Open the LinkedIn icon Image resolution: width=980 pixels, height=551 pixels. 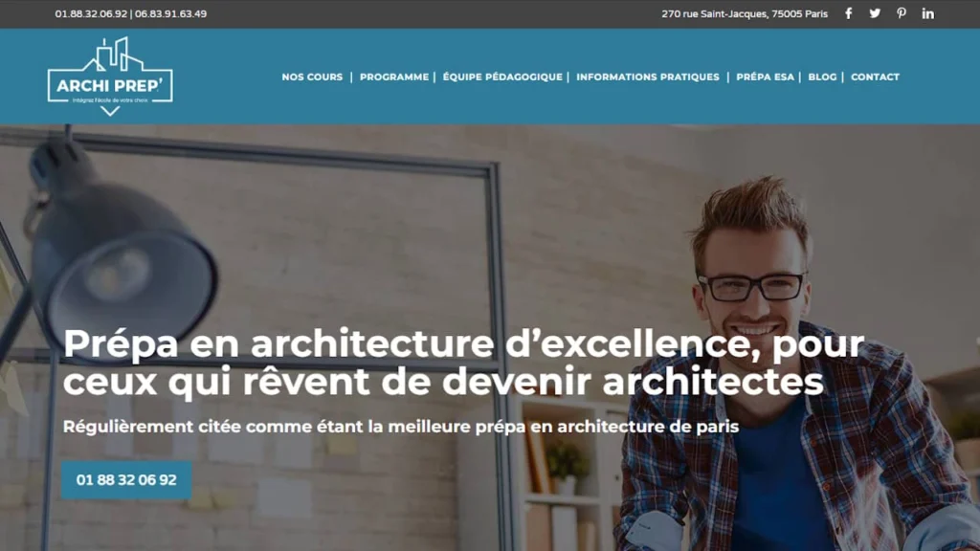pyautogui.click(x=927, y=13)
